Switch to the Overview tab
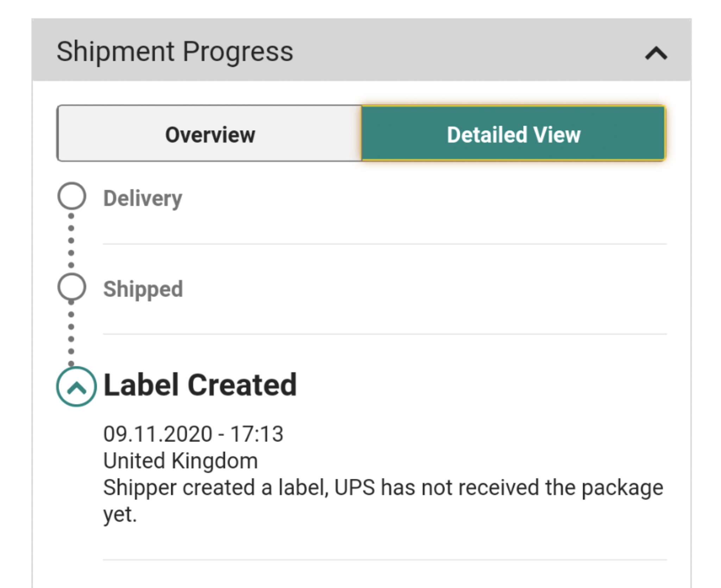Viewport: 721px width, 588px height. point(209,133)
